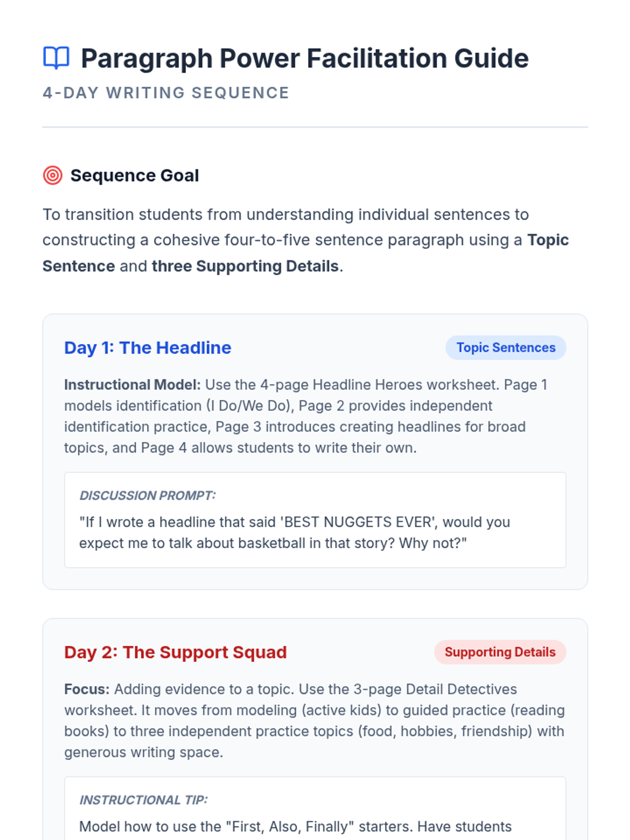Screen dimensions: 630x840
Task: Click the Supporting Details badge
Action: click(500, 652)
